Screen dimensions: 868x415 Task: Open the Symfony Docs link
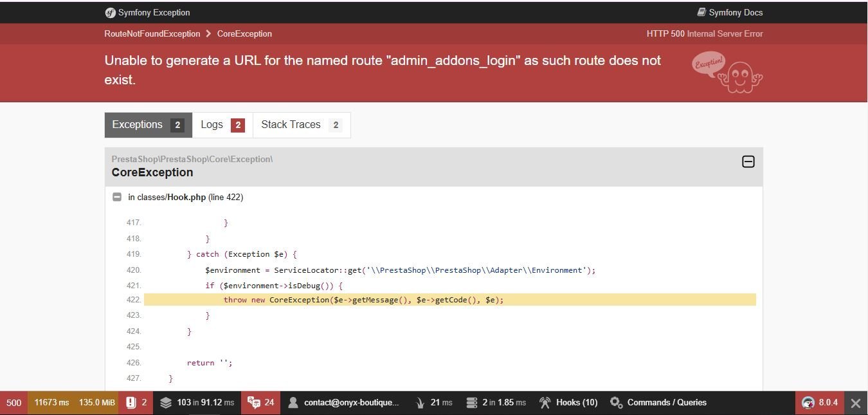[x=730, y=12]
